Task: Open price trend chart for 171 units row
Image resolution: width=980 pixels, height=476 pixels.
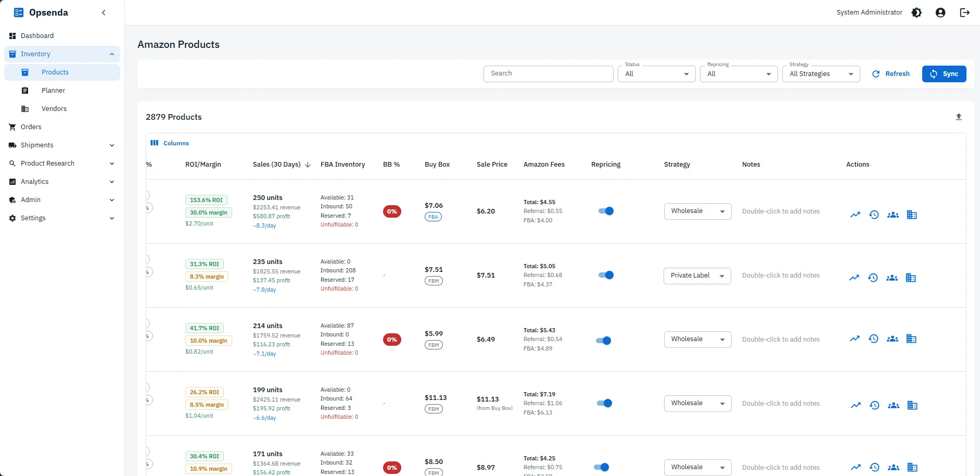Action: tap(856, 467)
